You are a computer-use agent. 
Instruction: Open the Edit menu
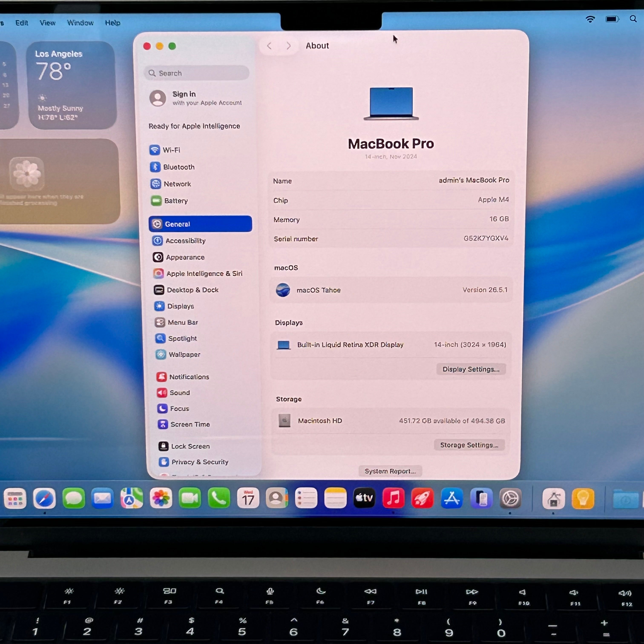[x=22, y=23]
